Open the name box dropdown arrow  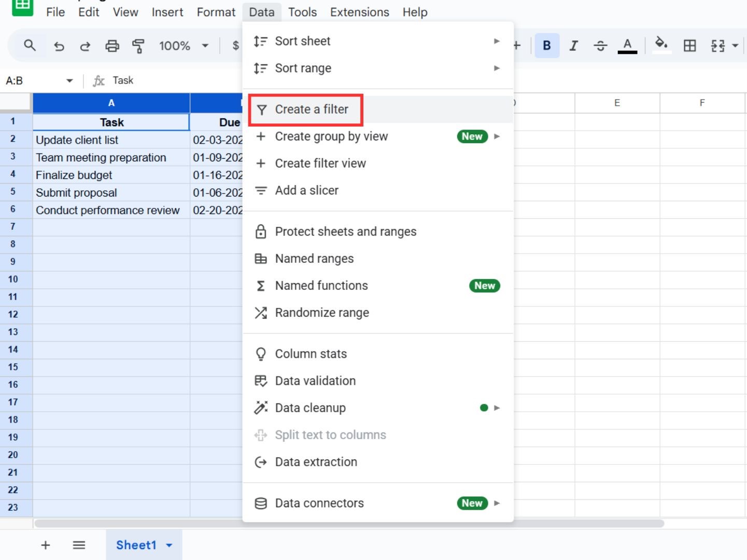coord(70,80)
